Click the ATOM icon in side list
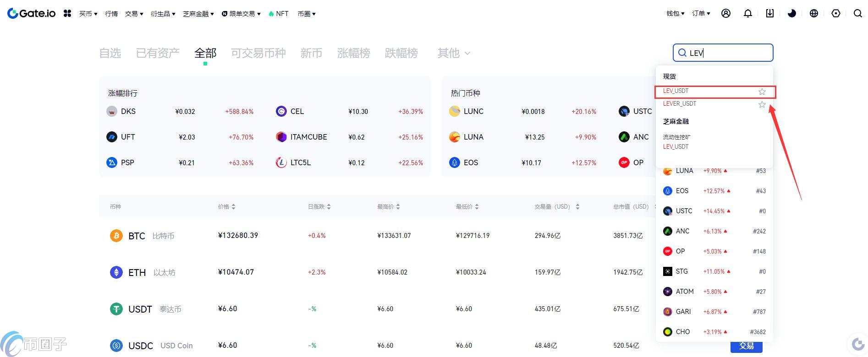 [x=668, y=292]
